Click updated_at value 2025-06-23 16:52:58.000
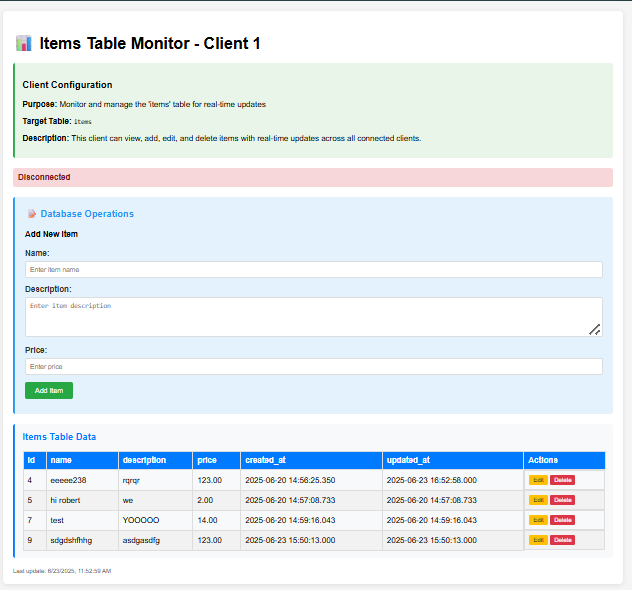 [453, 480]
